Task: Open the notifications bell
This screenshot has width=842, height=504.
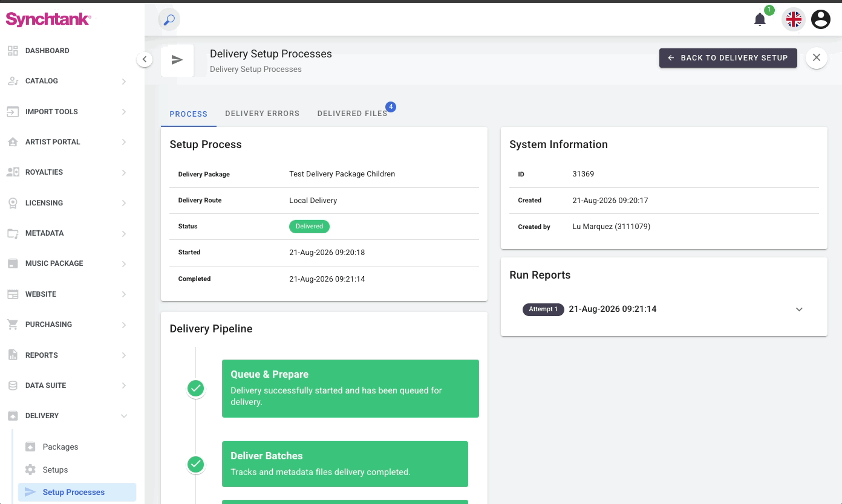Action: (x=760, y=20)
